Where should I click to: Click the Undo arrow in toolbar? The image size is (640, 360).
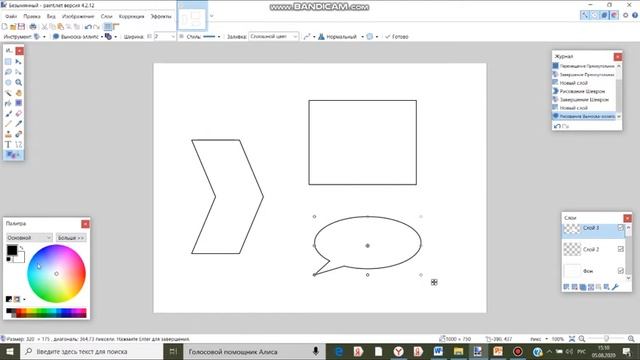click(x=88, y=27)
